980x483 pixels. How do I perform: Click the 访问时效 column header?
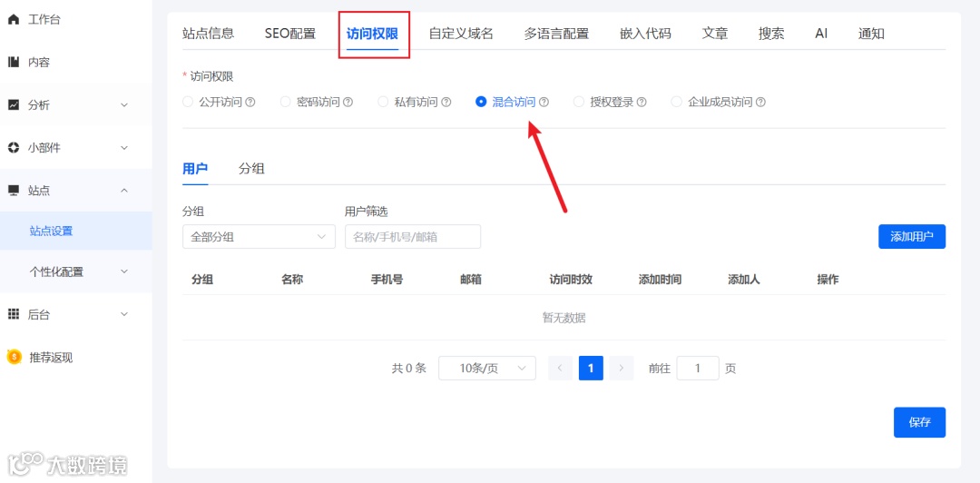tap(571, 280)
